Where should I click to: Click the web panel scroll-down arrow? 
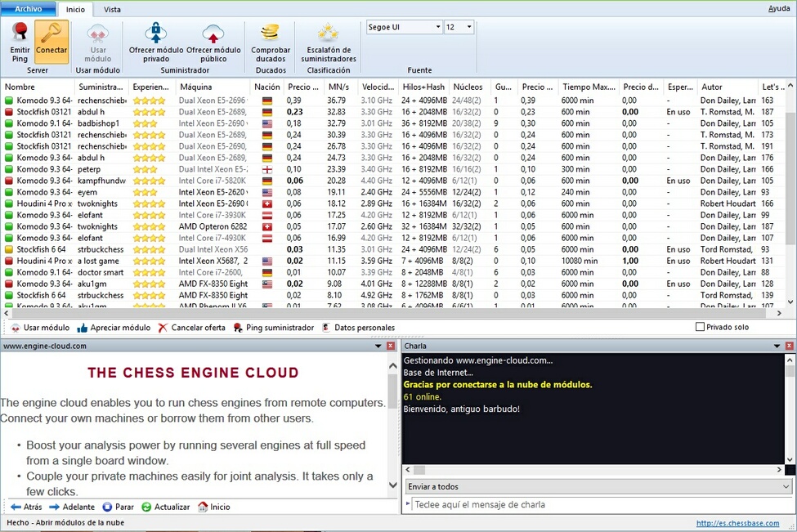[x=393, y=485]
